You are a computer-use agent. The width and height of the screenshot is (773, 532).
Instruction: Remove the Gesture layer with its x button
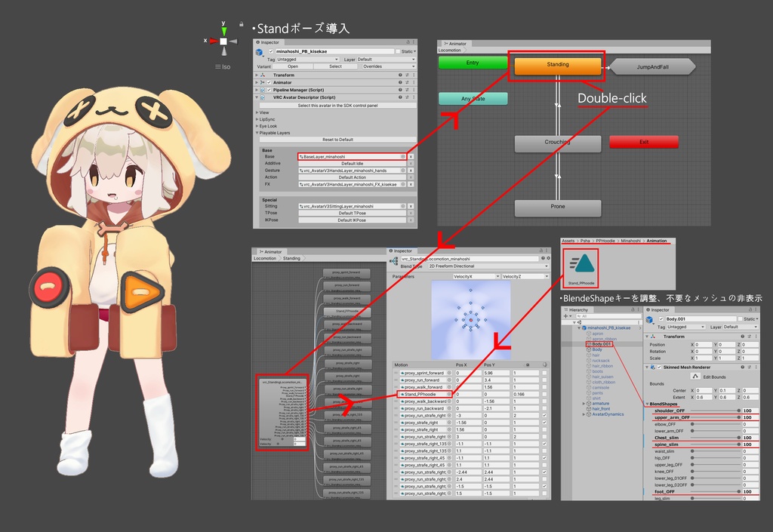point(411,171)
